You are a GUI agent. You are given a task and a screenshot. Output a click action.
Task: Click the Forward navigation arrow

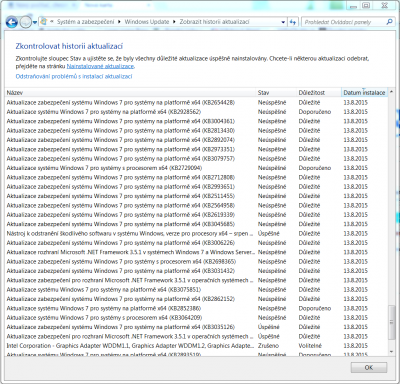[26, 22]
